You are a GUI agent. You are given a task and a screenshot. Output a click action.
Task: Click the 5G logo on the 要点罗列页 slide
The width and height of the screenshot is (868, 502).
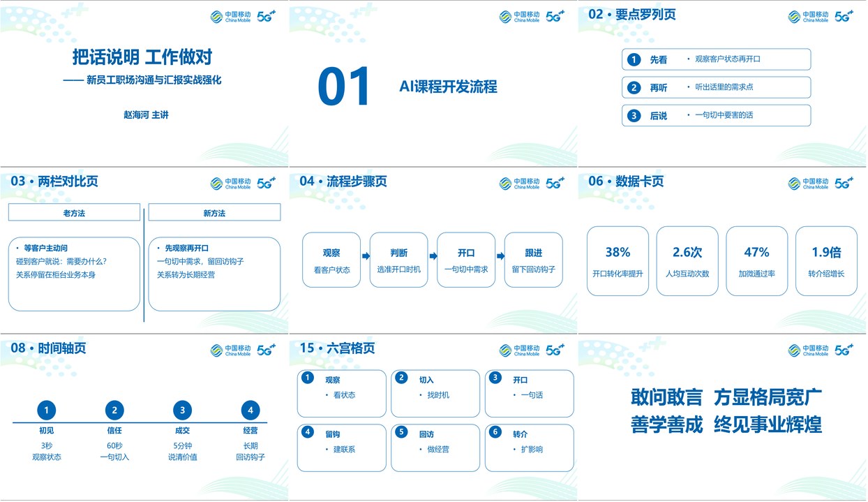pyautogui.click(x=844, y=17)
